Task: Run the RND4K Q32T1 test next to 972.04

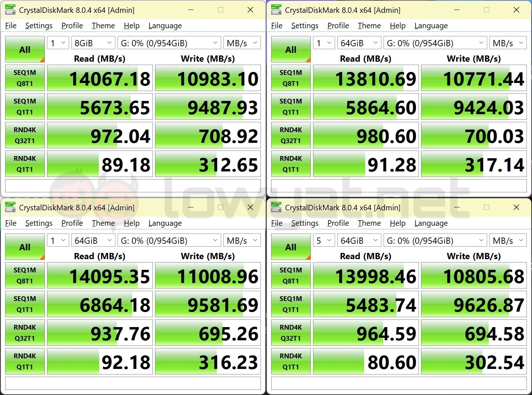Action: tap(25, 135)
